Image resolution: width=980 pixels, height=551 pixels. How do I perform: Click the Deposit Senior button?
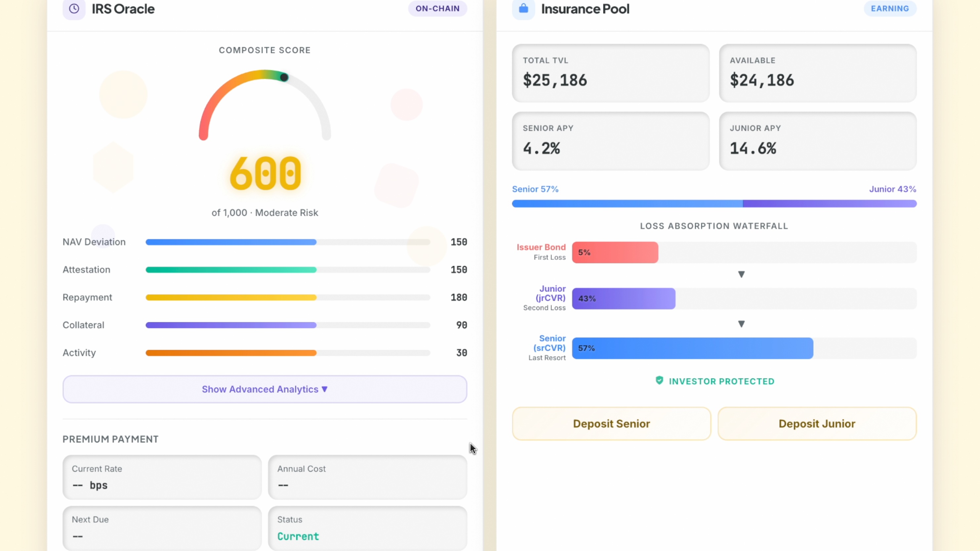click(611, 424)
